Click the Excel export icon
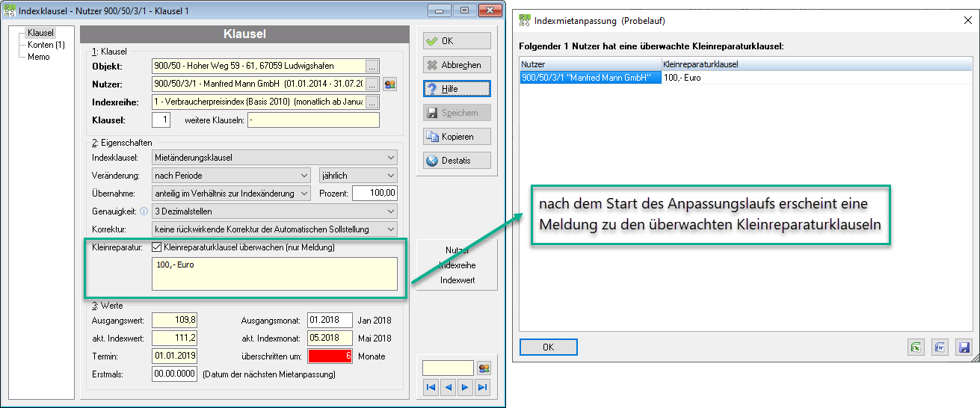This screenshot has height=408, width=980. tap(916, 347)
